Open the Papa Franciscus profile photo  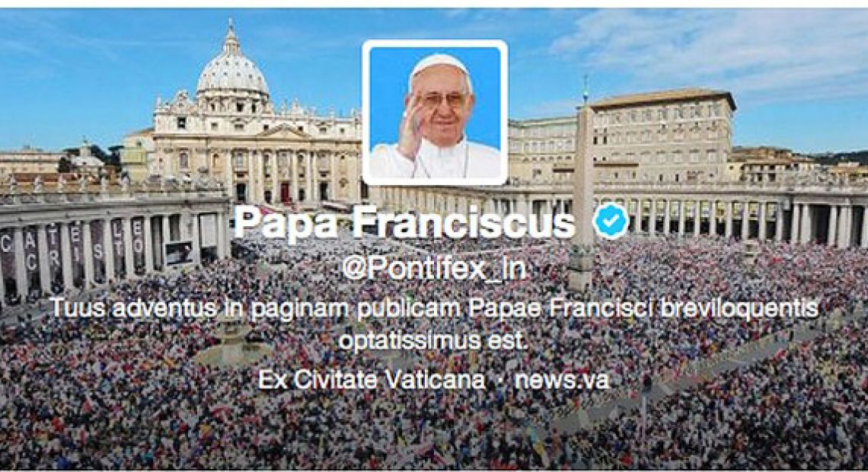coord(435,113)
